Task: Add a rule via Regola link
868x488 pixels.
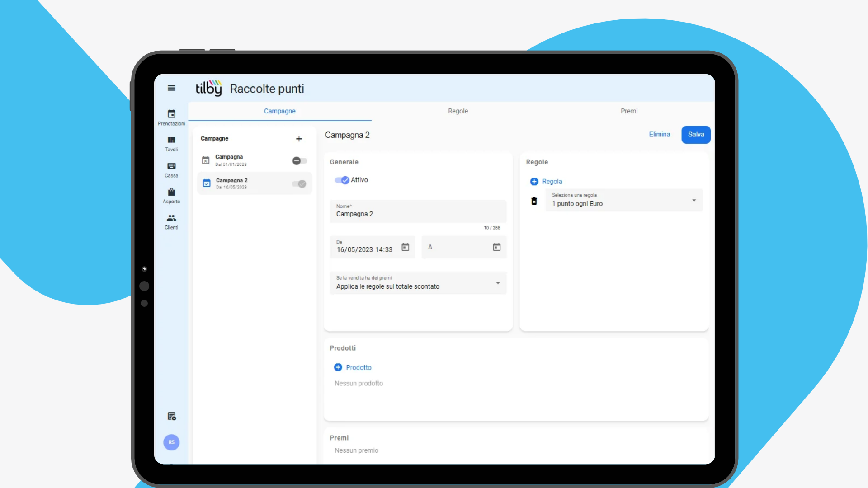Action: point(552,182)
